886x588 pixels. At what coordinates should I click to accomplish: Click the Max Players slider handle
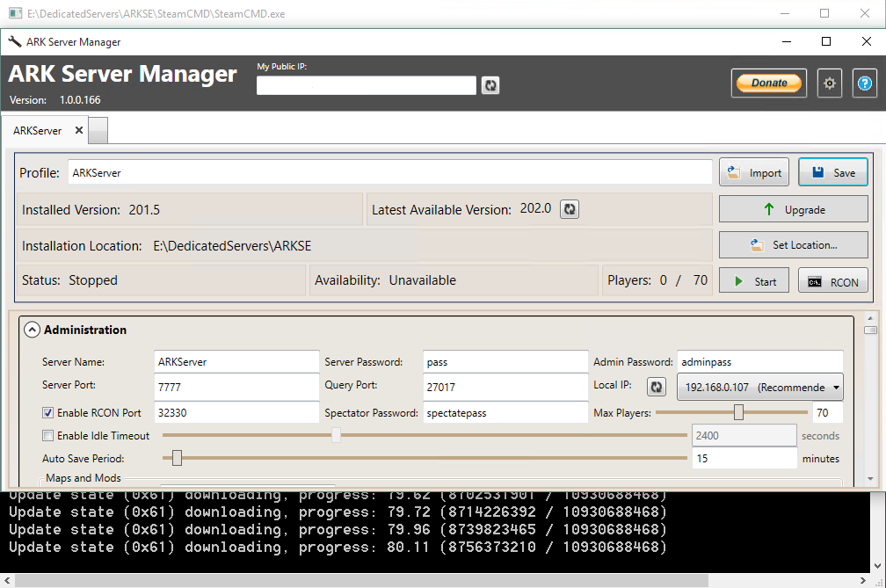tap(738, 412)
